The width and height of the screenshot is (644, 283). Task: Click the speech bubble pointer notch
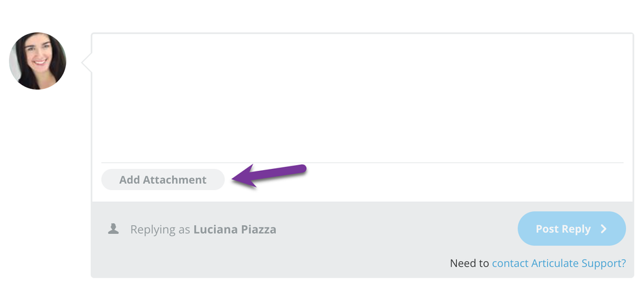click(86, 63)
